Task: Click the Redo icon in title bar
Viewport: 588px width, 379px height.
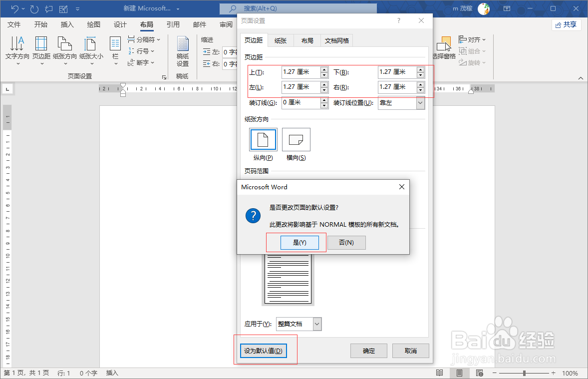Action: tap(34, 8)
